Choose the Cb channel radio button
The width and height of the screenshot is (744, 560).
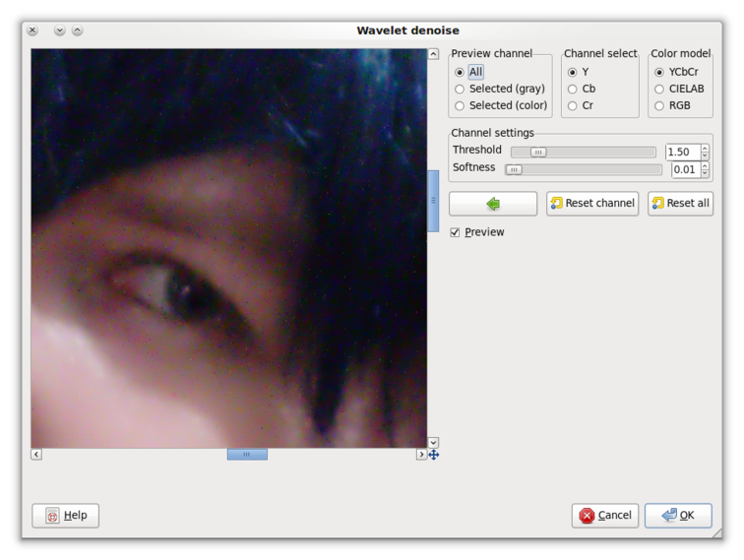572,89
